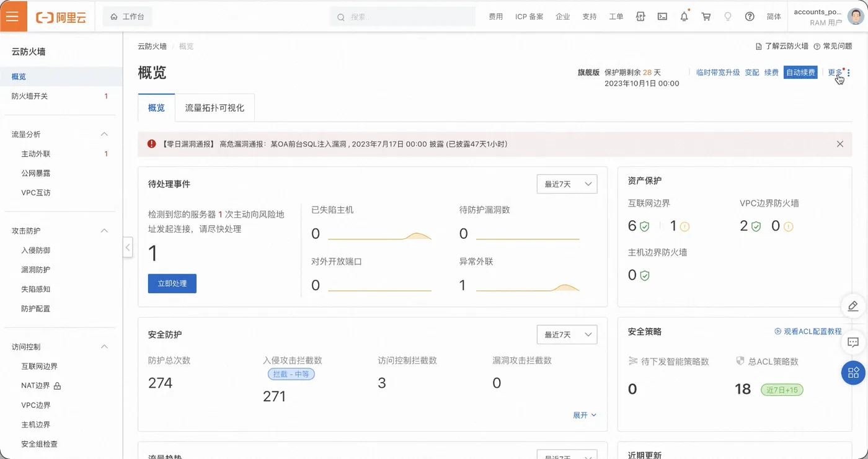
Task: Open the notifications bell
Action: coord(684,17)
